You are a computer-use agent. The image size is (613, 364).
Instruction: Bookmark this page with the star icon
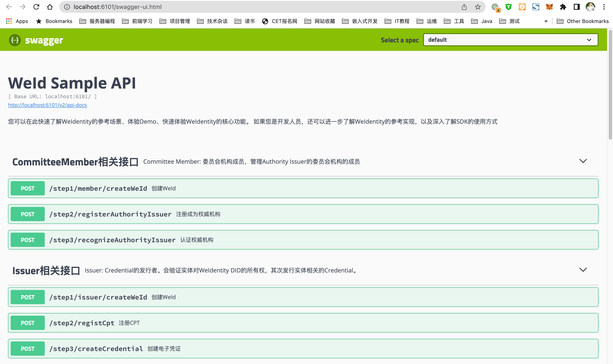[x=477, y=7]
